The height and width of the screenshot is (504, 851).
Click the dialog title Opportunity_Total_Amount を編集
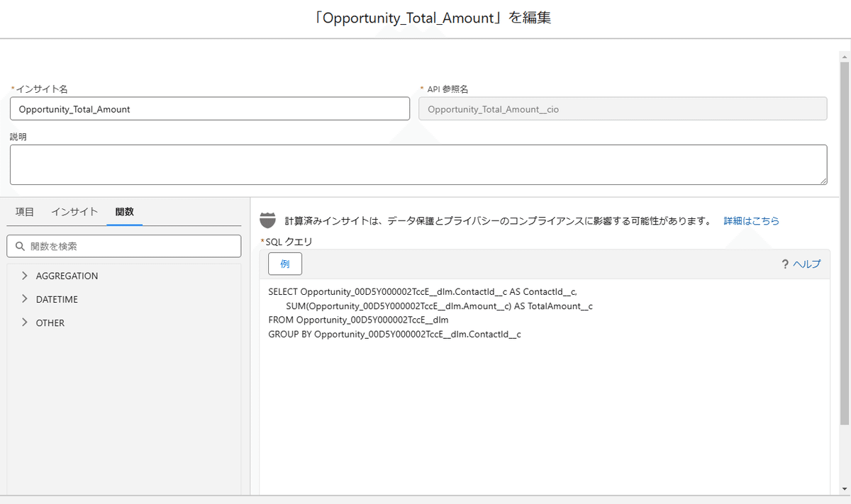432,18
